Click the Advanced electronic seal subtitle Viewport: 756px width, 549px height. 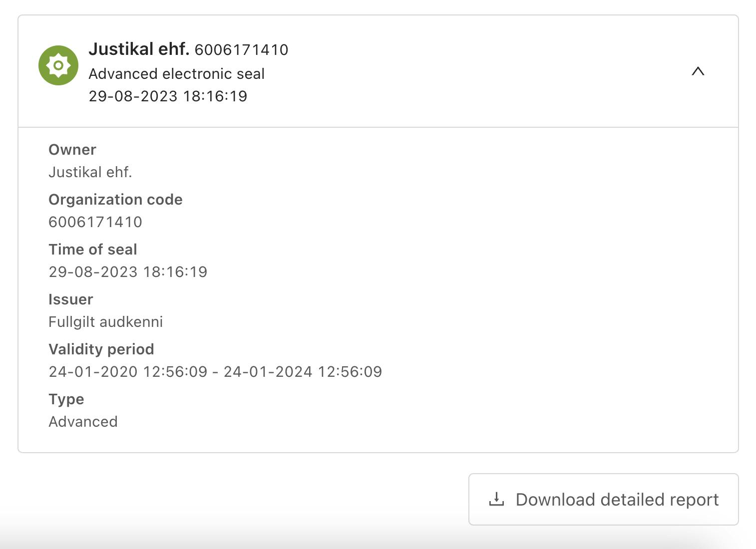tap(176, 74)
